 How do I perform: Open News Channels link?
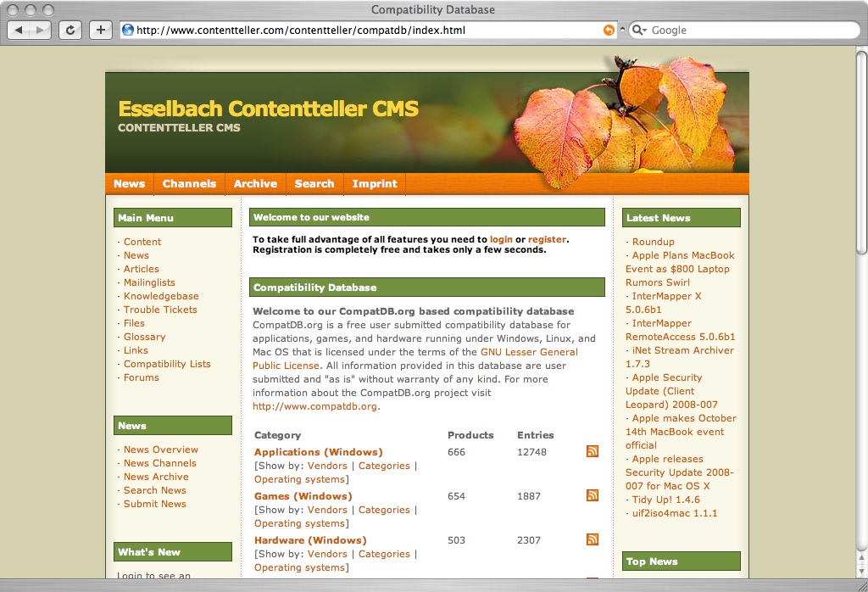160,463
